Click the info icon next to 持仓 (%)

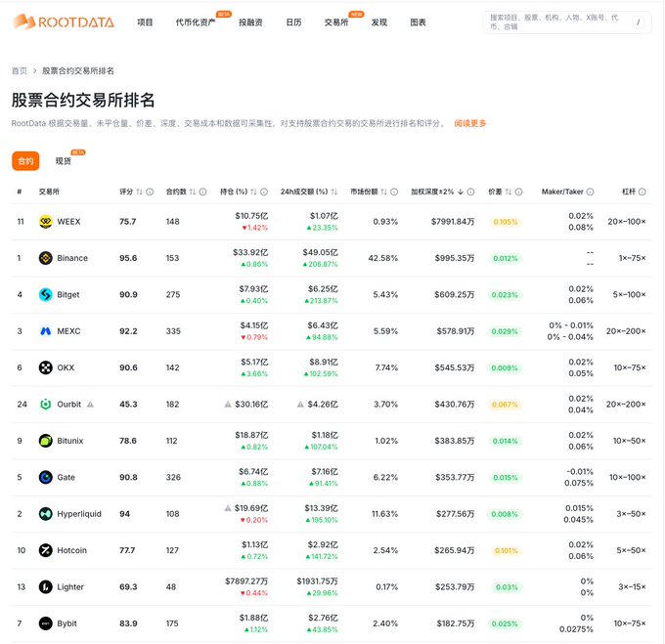pyautogui.click(x=264, y=192)
